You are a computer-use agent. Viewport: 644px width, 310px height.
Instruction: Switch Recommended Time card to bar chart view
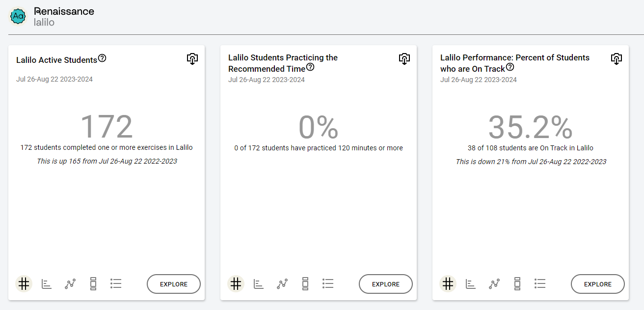[x=259, y=284]
